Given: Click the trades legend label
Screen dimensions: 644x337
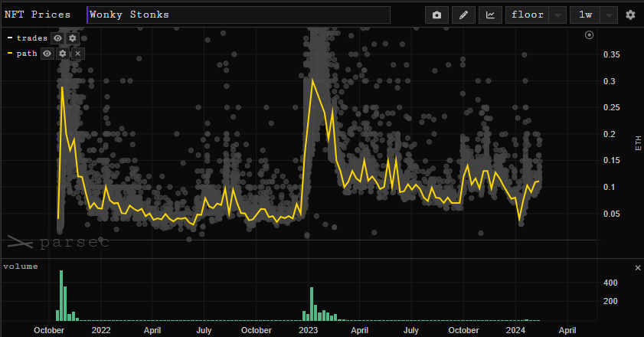Looking at the screenshot, I should [32, 38].
